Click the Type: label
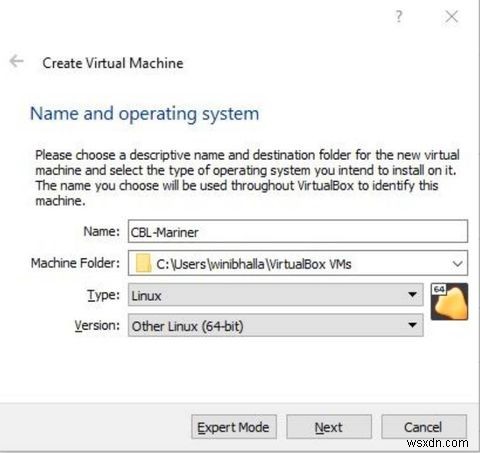Viewport: 480px width, 453px height. click(103, 295)
